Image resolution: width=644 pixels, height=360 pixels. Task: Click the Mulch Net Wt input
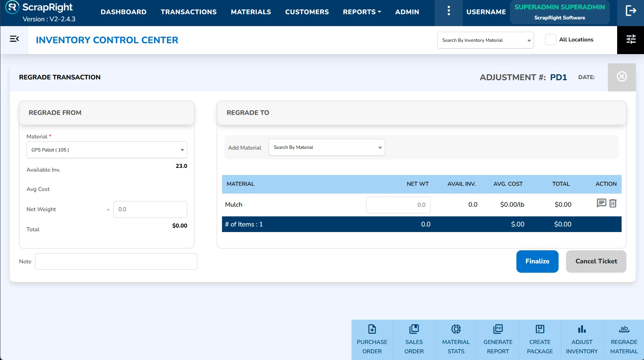[398, 205]
